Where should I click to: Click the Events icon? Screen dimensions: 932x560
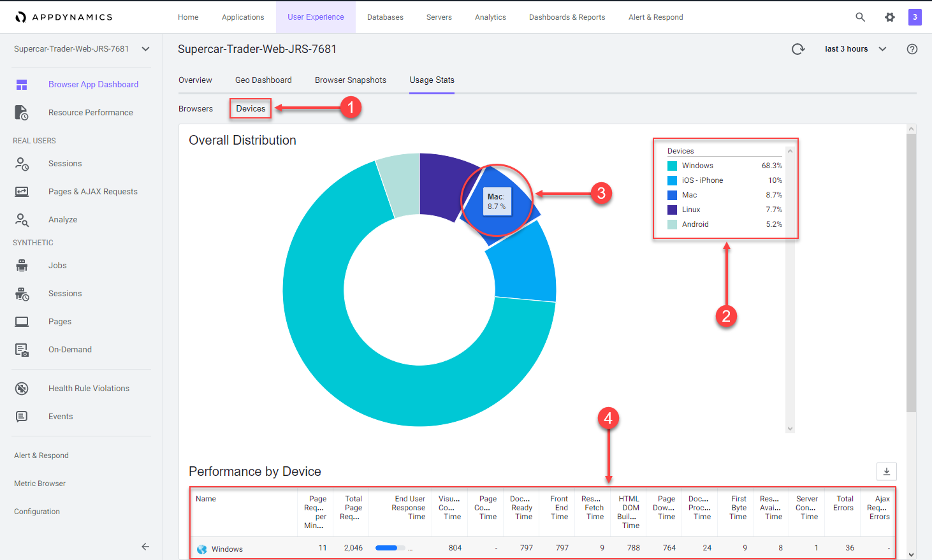coord(22,417)
